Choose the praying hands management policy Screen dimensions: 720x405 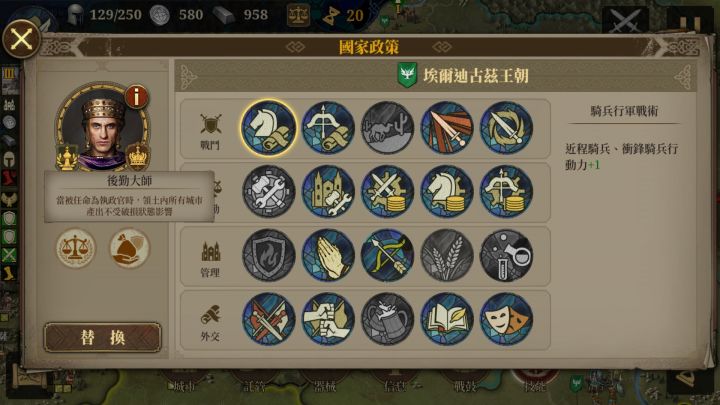pos(328,255)
